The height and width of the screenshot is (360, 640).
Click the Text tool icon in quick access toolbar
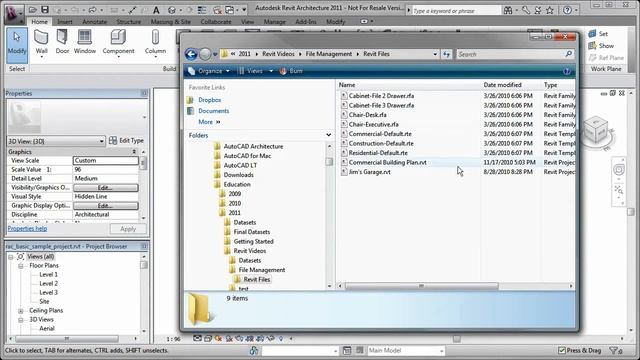[156, 10]
